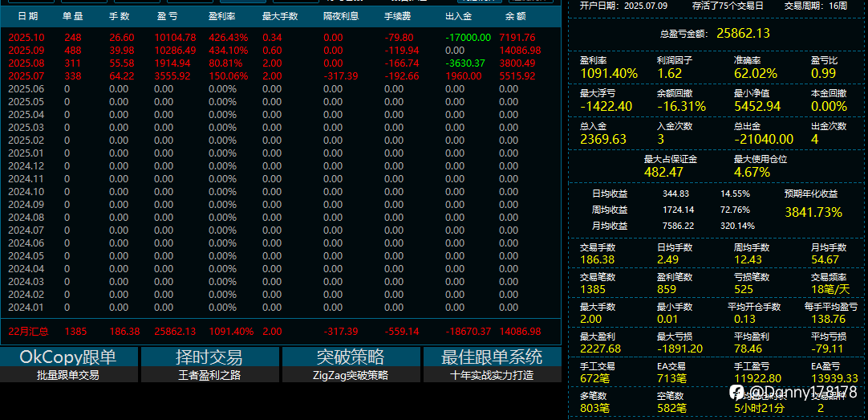Click the 手工交易 value 672笔
This screenshot has height=420, width=868.
[594, 378]
